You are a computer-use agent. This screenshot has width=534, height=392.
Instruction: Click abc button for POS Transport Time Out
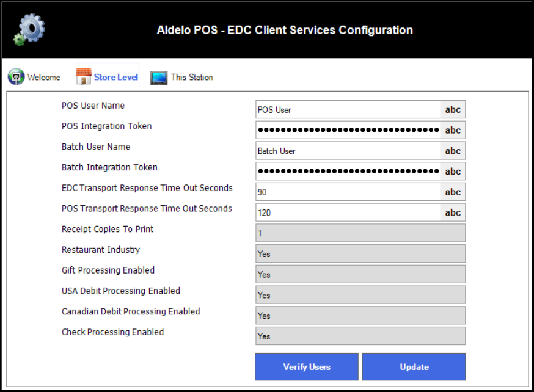(x=453, y=212)
